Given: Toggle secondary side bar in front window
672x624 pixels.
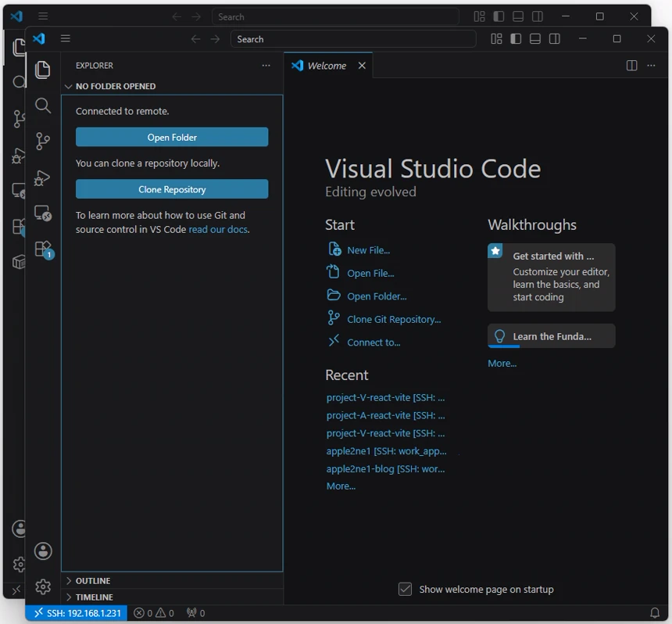Looking at the screenshot, I should tap(555, 39).
